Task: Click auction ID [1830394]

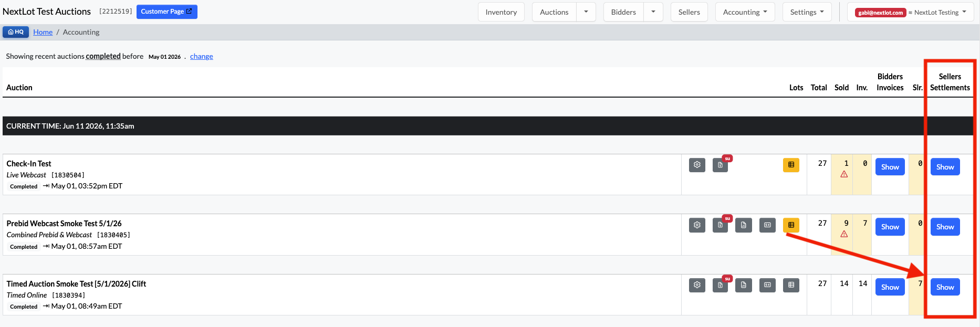Action: (x=69, y=296)
